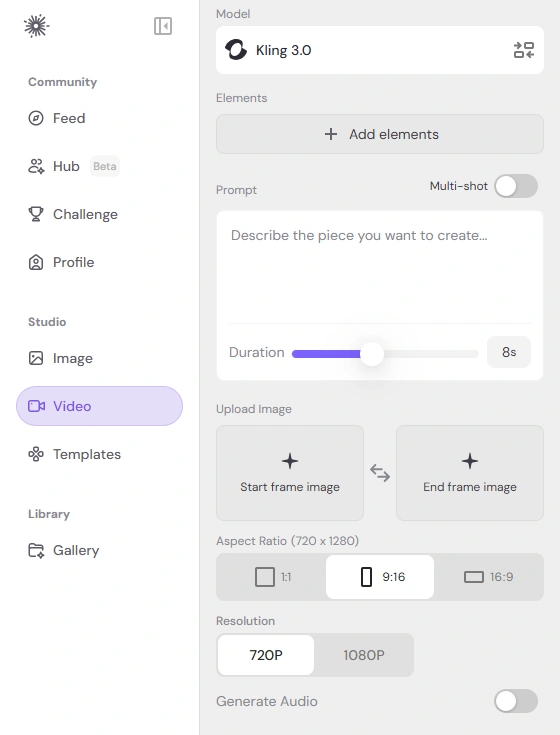Click the Video camera icon
The image size is (560, 735).
point(36,406)
